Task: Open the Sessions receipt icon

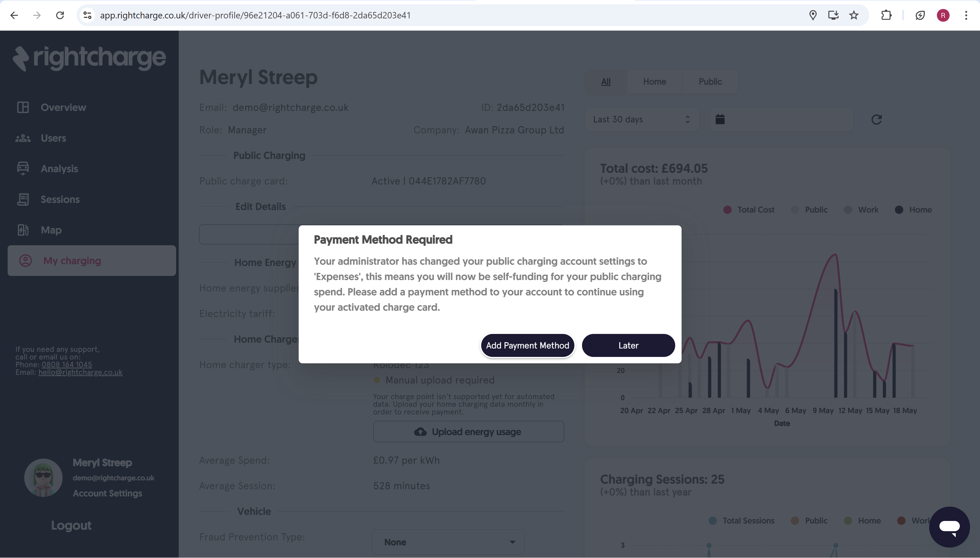Action: [23, 199]
